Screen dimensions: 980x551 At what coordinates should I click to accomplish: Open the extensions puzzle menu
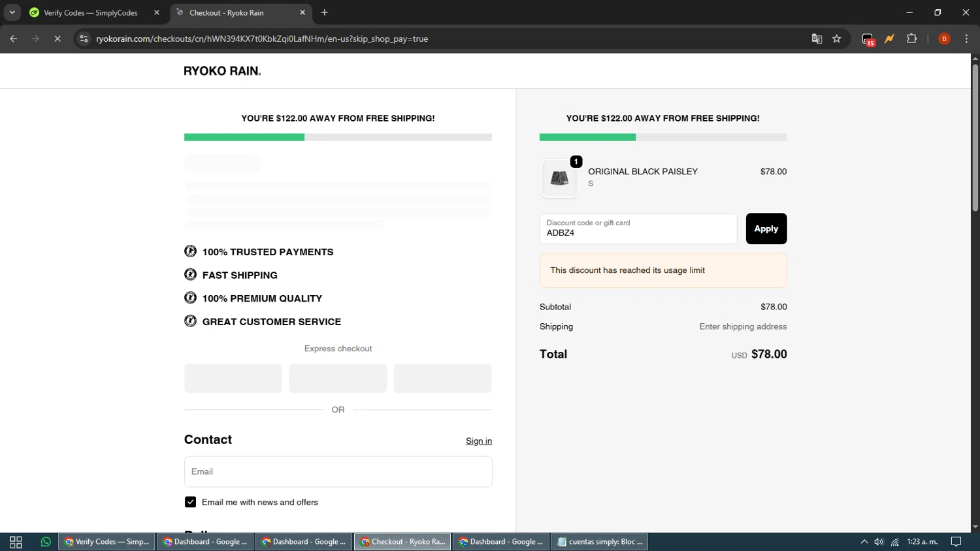tap(912, 39)
